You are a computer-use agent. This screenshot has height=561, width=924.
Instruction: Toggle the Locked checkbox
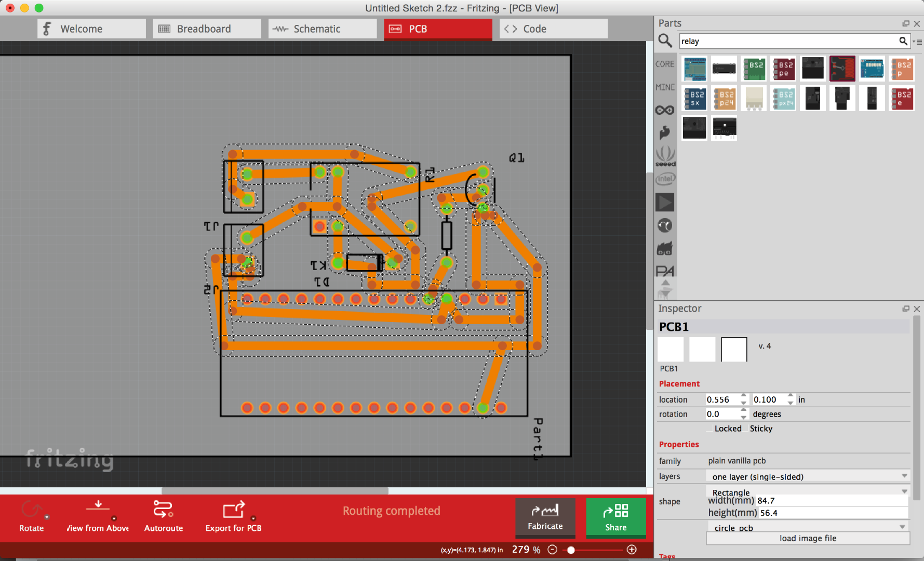tap(710, 429)
